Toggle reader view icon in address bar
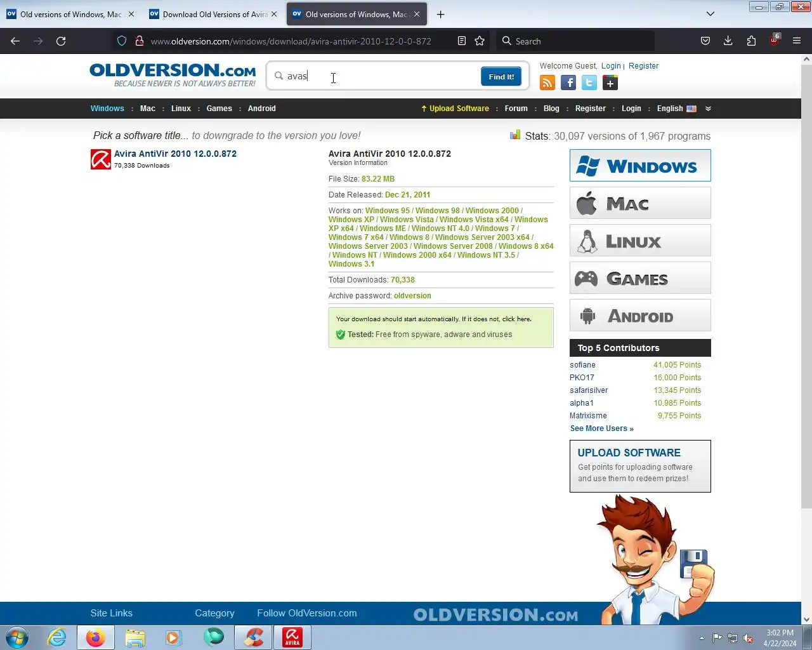This screenshot has height=650, width=812. 462,41
